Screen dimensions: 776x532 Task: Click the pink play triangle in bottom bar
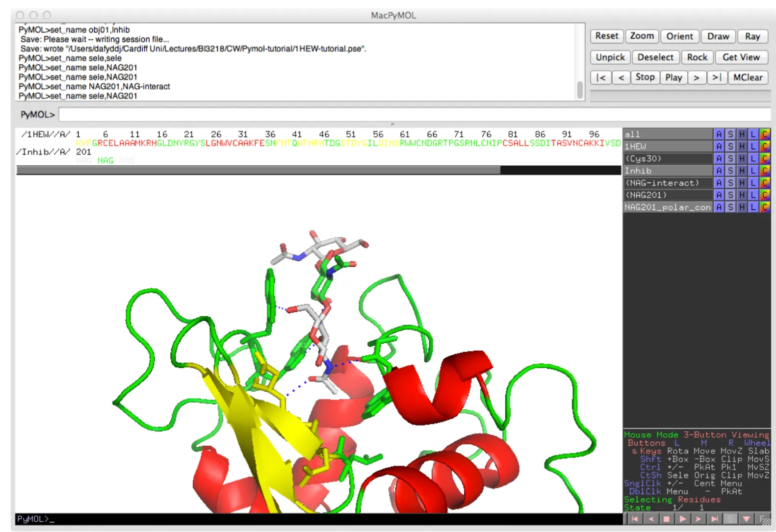tap(682, 519)
